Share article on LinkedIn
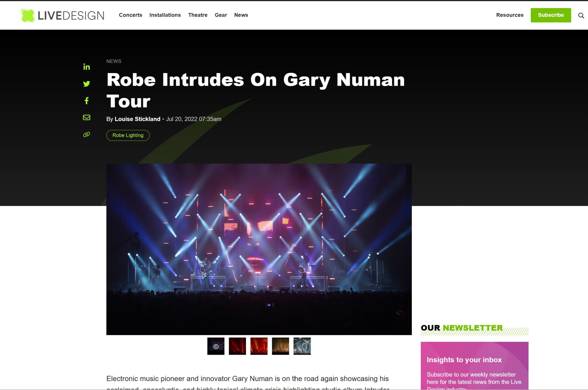 click(86, 67)
